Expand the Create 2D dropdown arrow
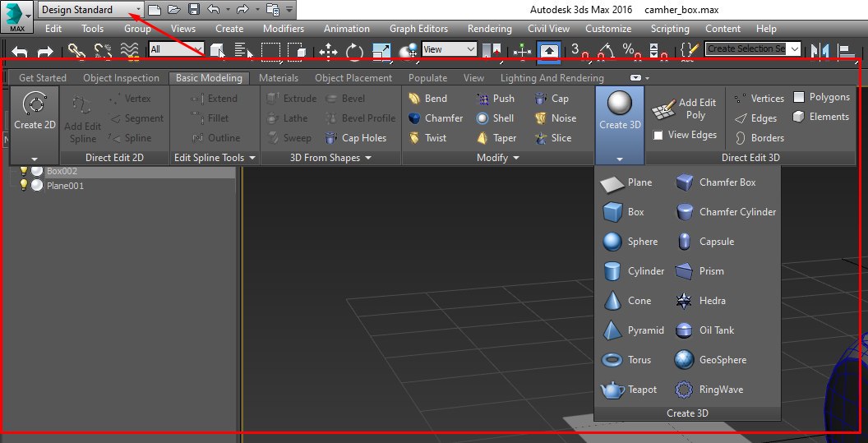 click(x=35, y=159)
